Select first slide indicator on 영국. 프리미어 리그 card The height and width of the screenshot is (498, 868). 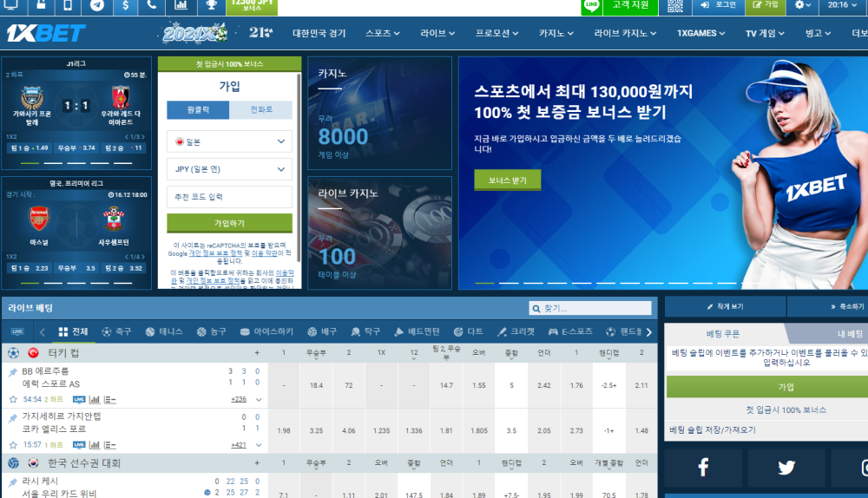pos(30,283)
